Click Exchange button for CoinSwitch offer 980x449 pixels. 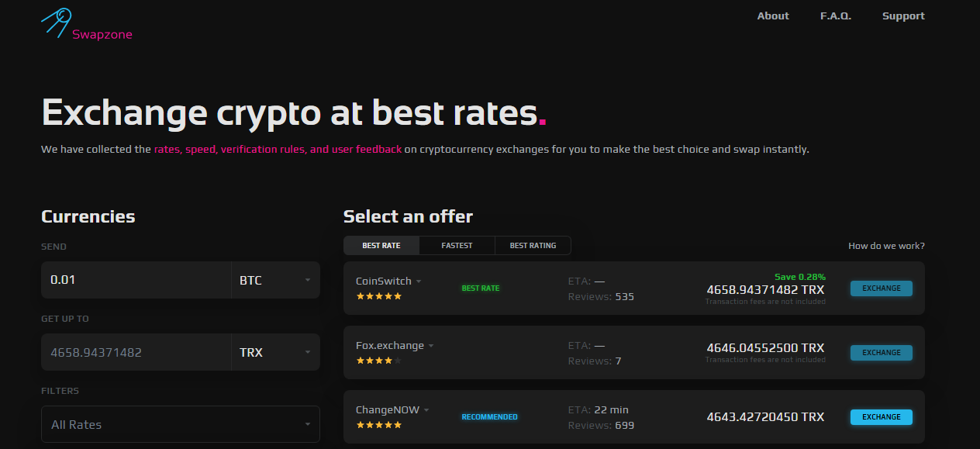(881, 288)
